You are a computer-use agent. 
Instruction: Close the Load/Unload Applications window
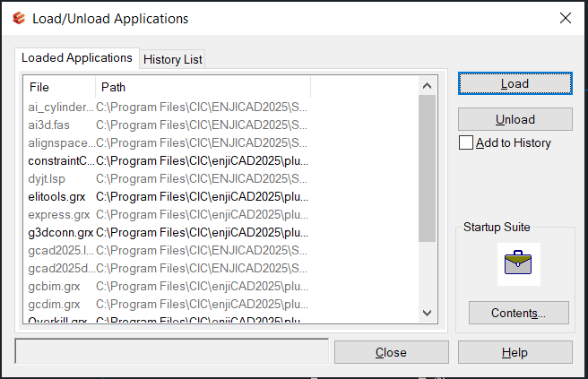(x=565, y=18)
